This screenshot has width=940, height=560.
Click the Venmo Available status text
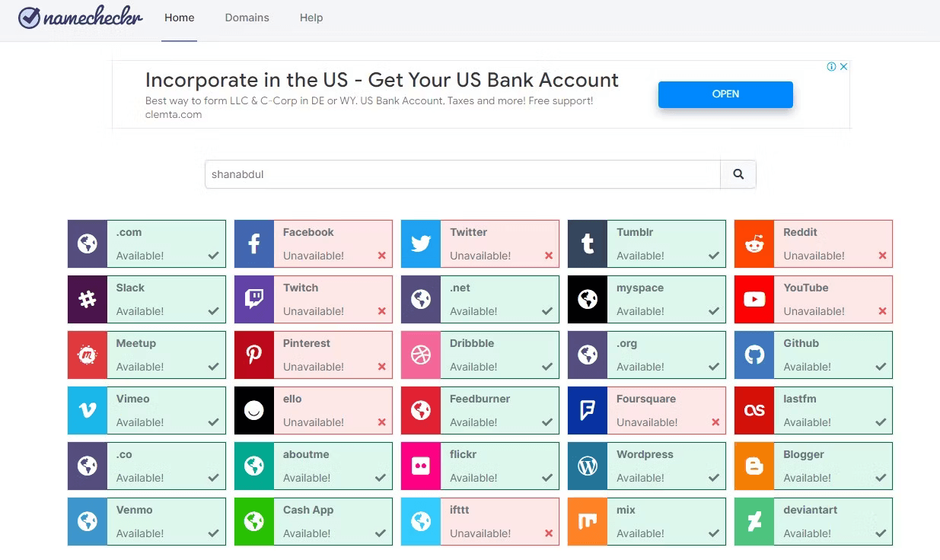140,533
